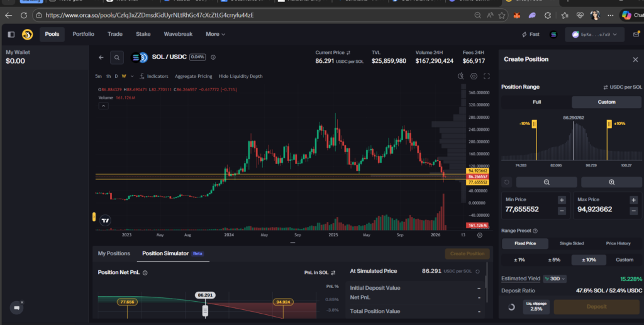Choose Single Sided range preset
Image resolution: width=644 pixels, height=325 pixels.
click(571, 243)
